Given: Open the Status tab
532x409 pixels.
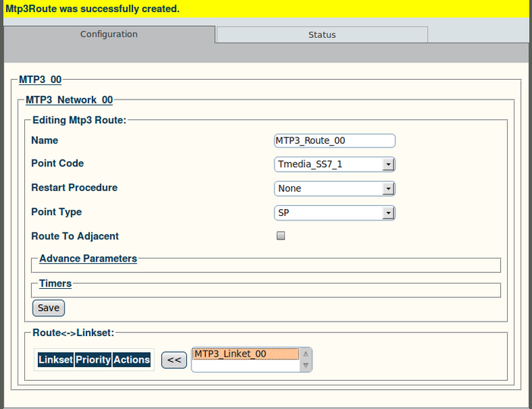Looking at the screenshot, I should pos(322,35).
